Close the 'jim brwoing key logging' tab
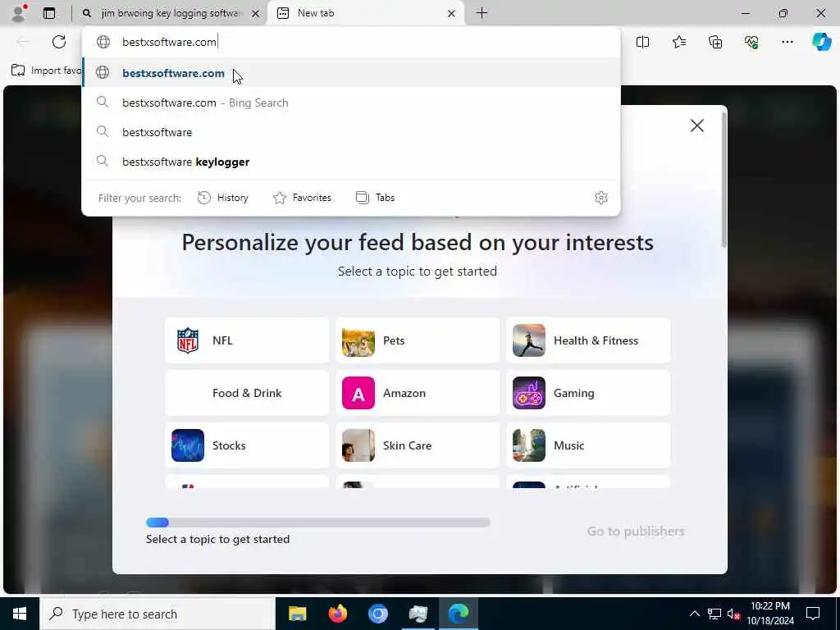Image resolution: width=840 pixels, height=630 pixels. click(x=256, y=13)
